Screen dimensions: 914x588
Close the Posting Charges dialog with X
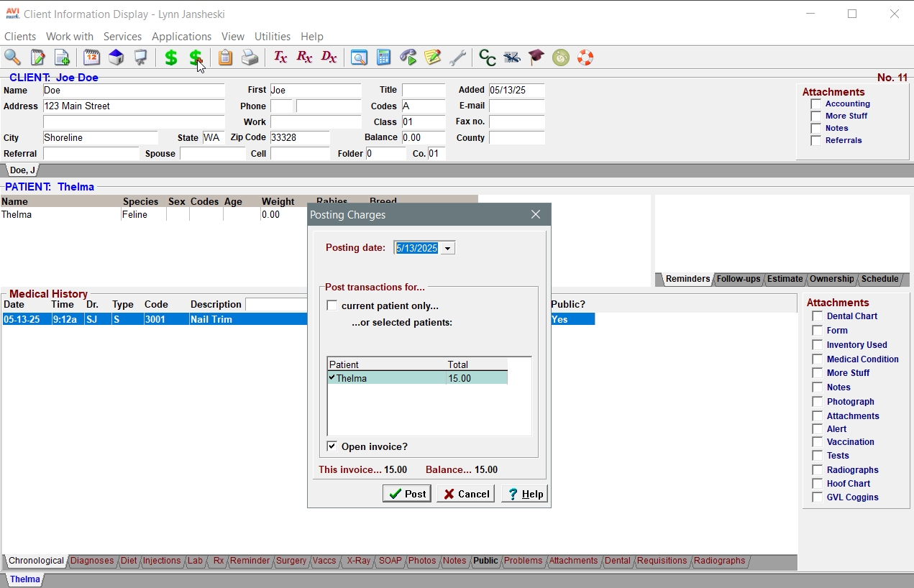[536, 214]
